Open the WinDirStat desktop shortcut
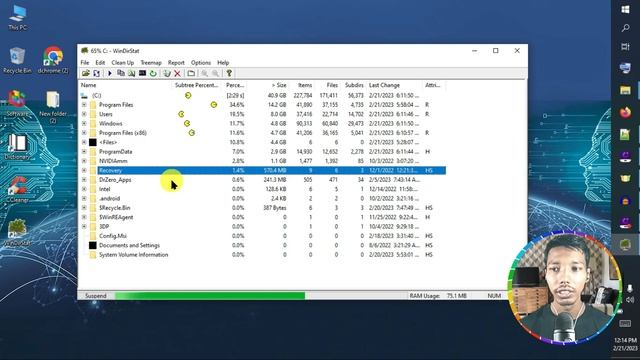This screenshot has height=360, width=640. pos(17,232)
